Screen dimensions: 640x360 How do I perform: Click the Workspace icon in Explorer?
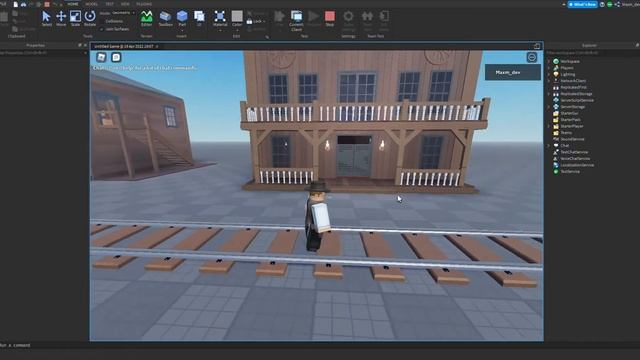(x=556, y=61)
